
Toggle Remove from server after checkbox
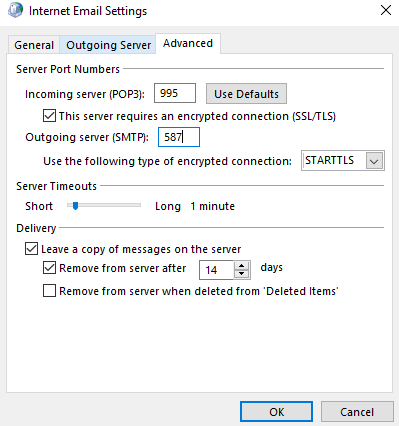49,268
